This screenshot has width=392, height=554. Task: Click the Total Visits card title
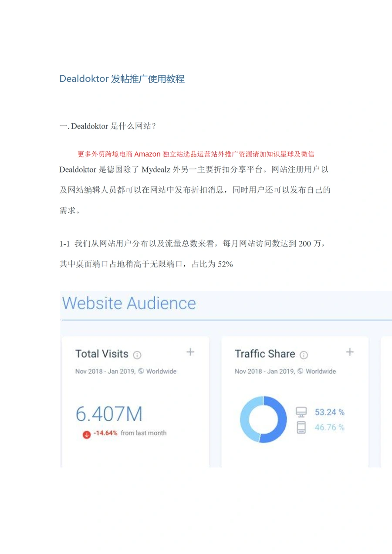pos(102,354)
